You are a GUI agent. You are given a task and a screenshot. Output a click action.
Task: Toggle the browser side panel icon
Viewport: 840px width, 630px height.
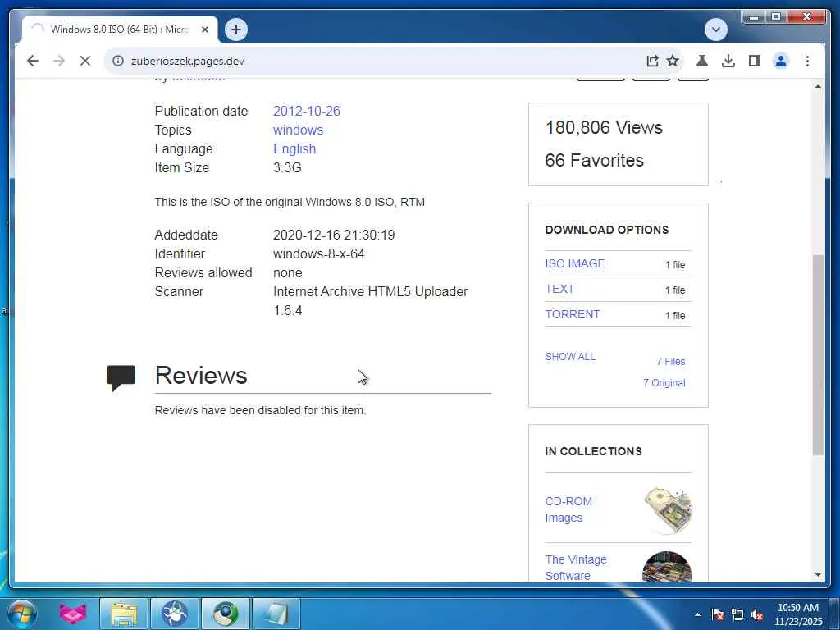click(x=755, y=61)
